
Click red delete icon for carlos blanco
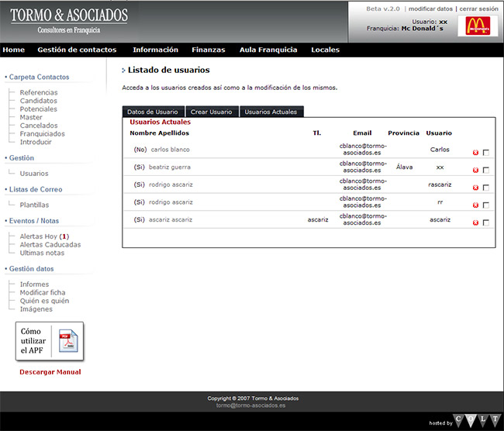[475, 153]
